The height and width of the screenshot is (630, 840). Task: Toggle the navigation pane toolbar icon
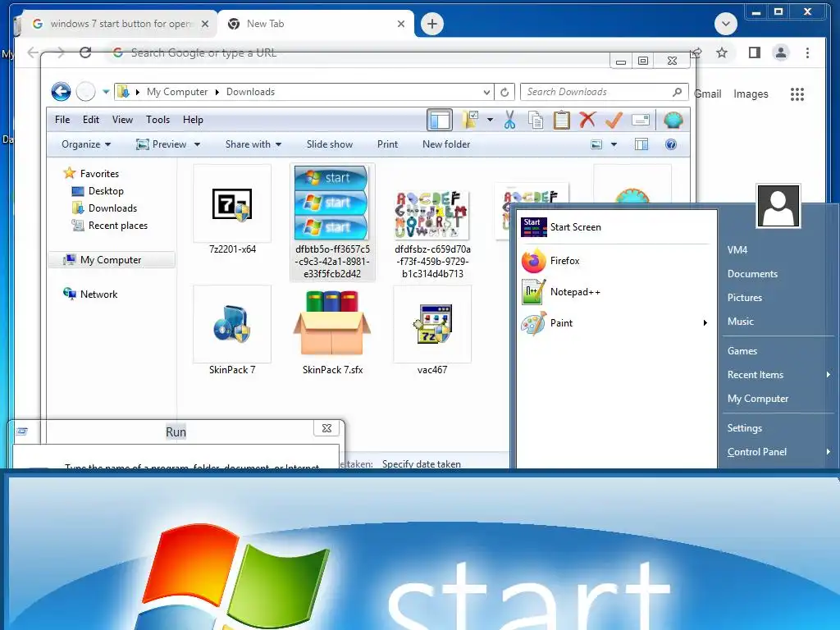440,120
